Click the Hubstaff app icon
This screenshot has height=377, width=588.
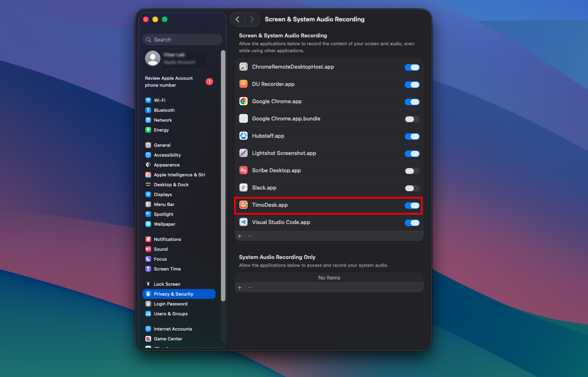click(243, 136)
